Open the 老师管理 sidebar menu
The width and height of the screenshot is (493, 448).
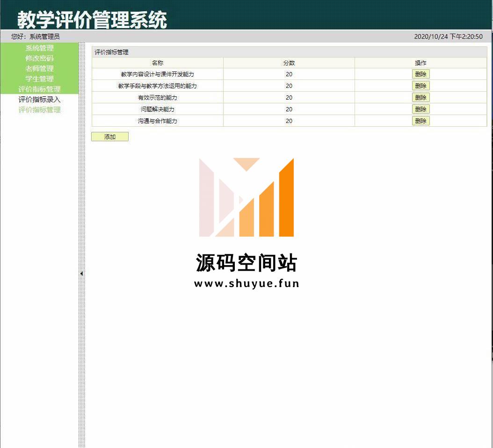(x=39, y=69)
